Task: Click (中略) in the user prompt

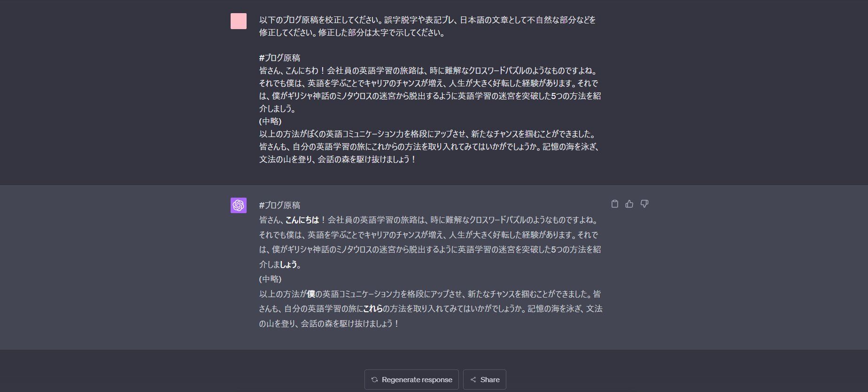Action: [x=270, y=121]
